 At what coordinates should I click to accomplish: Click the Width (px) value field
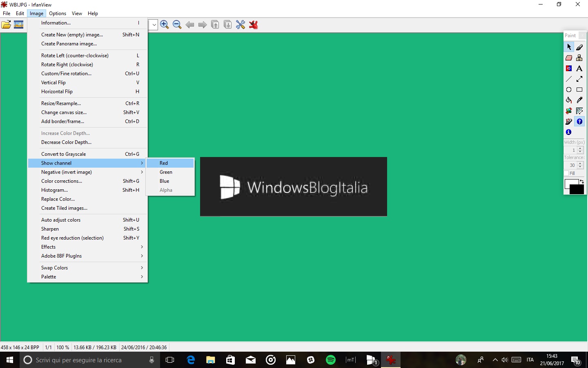click(570, 150)
